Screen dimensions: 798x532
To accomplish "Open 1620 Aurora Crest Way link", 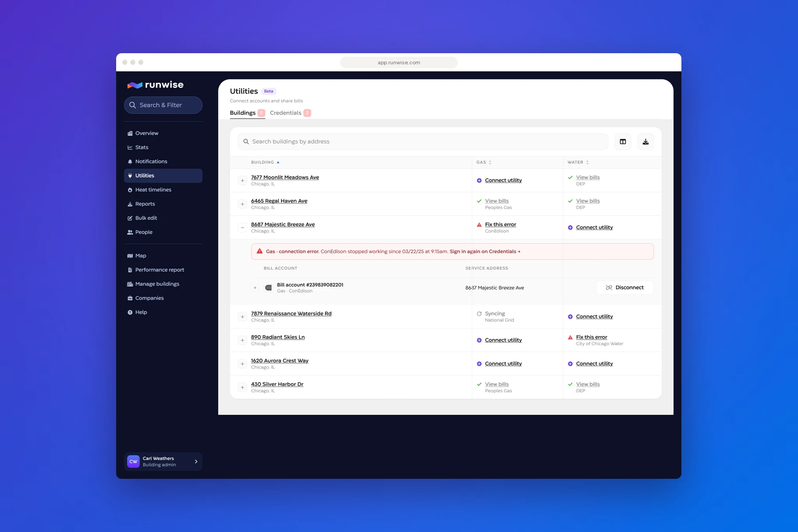I will pos(280,360).
